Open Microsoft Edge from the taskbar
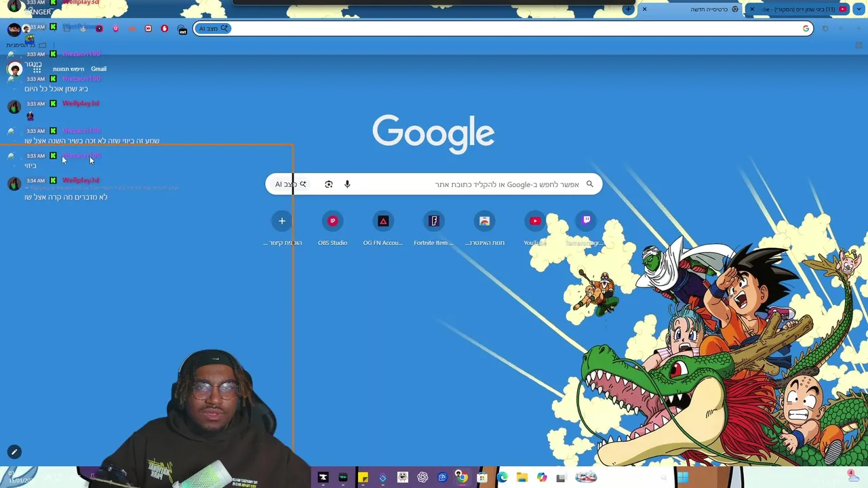Screen dimensions: 868x488 pyautogui.click(x=502, y=477)
